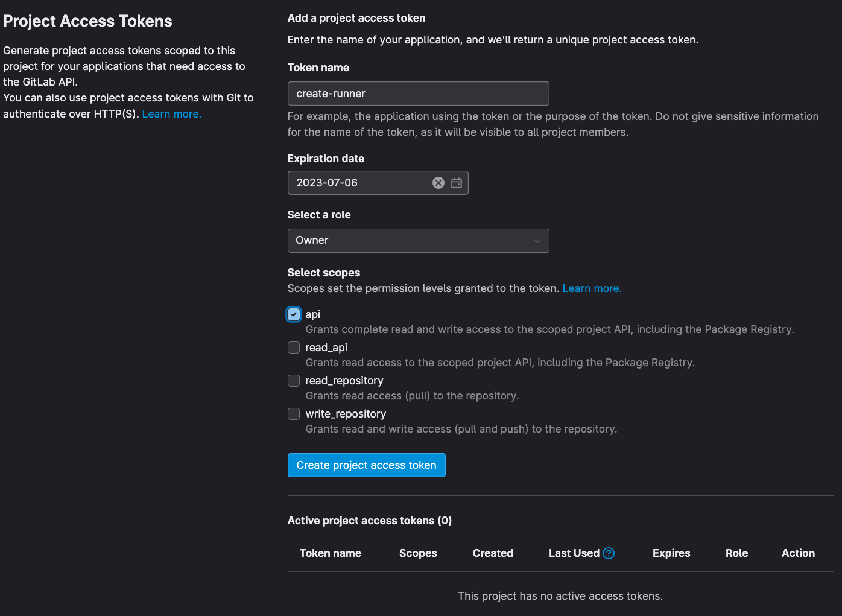
Task: Click the Scopes column header
Action: point(418,553)
